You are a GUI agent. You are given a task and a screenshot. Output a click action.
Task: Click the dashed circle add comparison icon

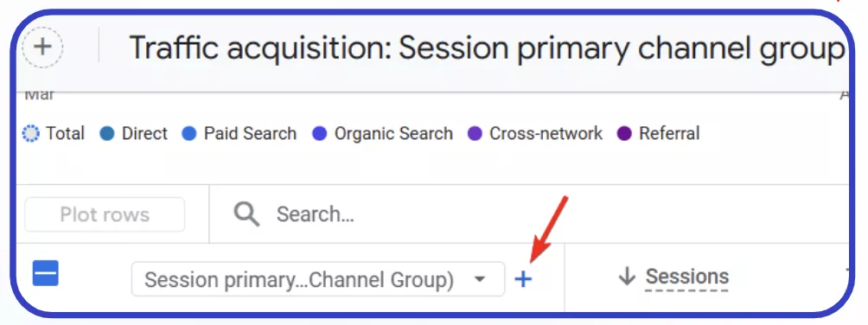tap(42, 48)
